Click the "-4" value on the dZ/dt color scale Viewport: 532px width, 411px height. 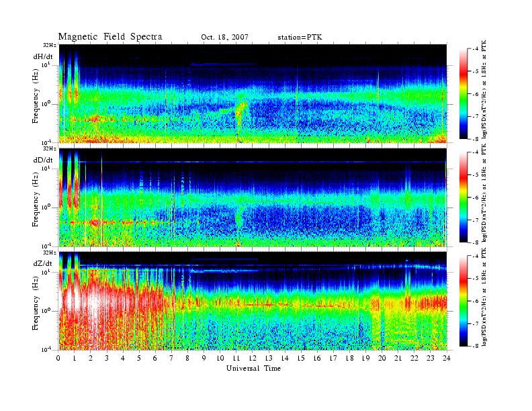476,256
